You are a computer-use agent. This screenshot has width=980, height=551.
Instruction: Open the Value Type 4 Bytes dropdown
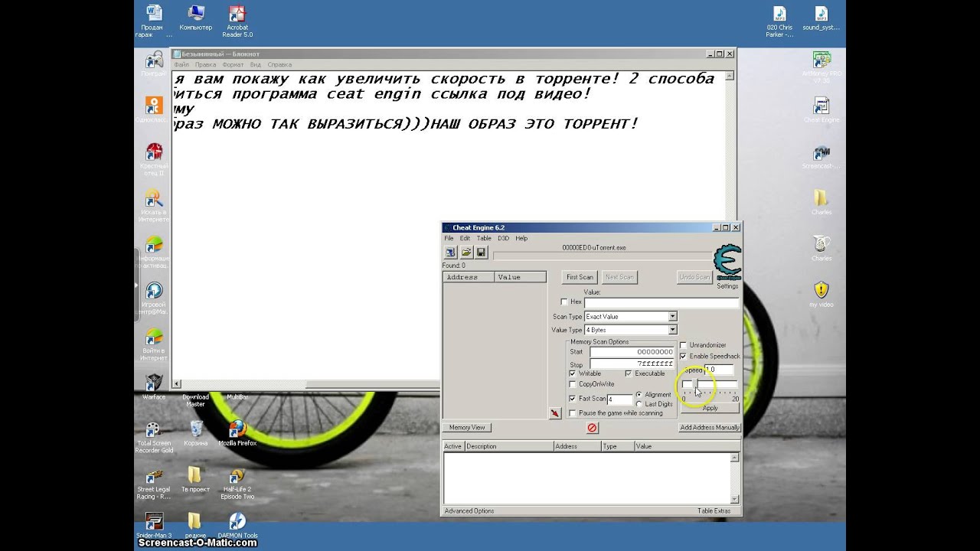[672, 330]
